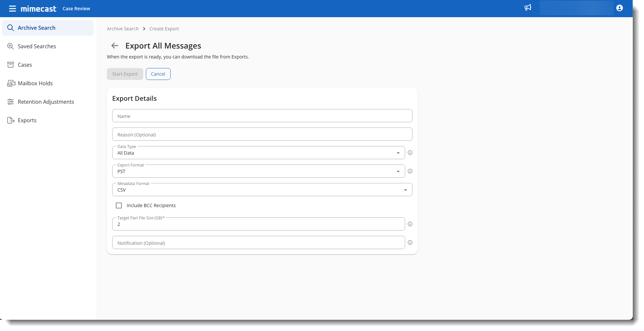Go to Saved Searches in sidebar
Image resolution: width=644 pixels, height=331 pixels.
pos(37,46)
